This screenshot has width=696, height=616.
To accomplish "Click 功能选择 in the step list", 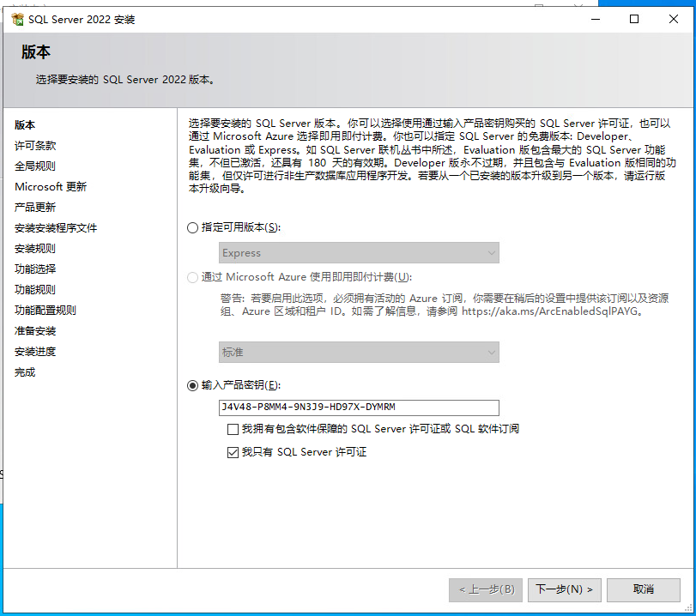I will click(x=35, y=269).
